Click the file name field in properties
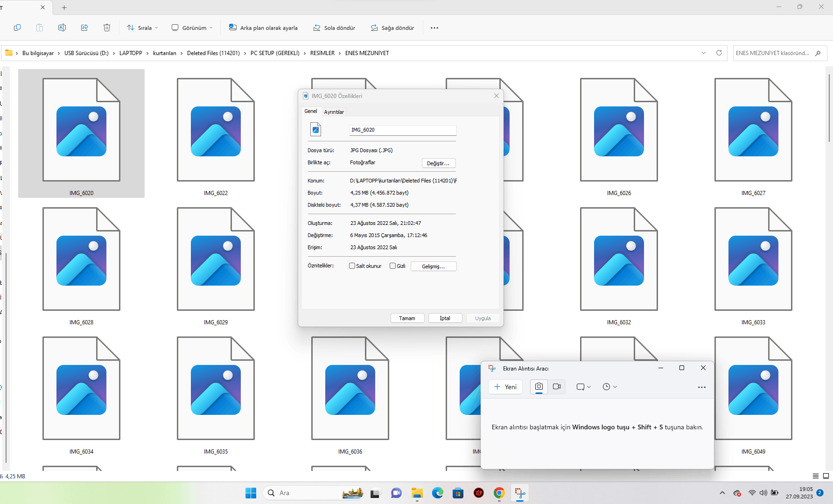 pyautogui.click(x=403, y=130)
